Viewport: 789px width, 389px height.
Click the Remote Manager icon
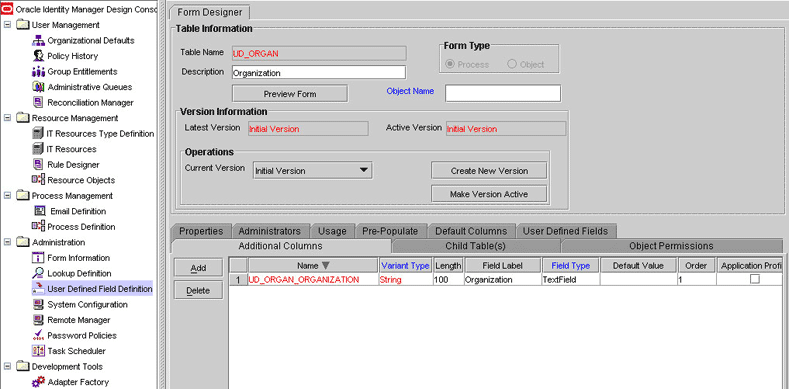pyautogui.click(x=38, y=320)
